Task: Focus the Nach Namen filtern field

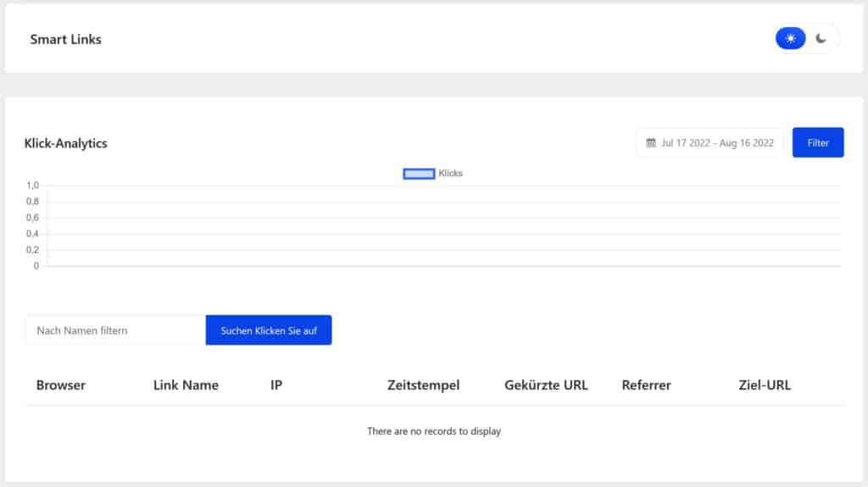Action: [x=115, y=330]
